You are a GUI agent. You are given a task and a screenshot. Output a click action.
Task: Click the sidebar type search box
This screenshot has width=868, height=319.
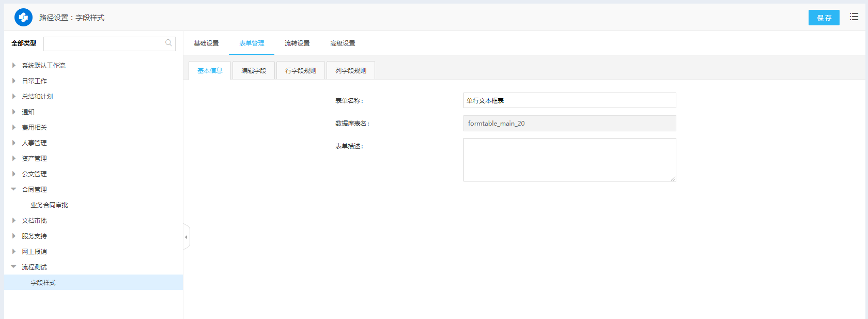pos(103,44)
